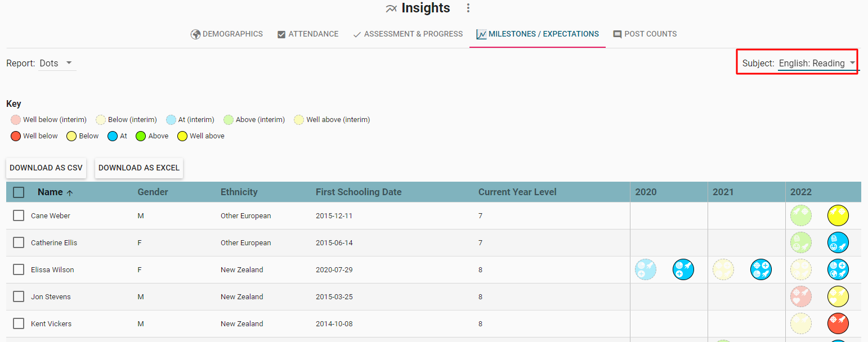Sort by First Schooling Date column header
The height and width of the screenshot is (342, 868).
coord(359,192)
